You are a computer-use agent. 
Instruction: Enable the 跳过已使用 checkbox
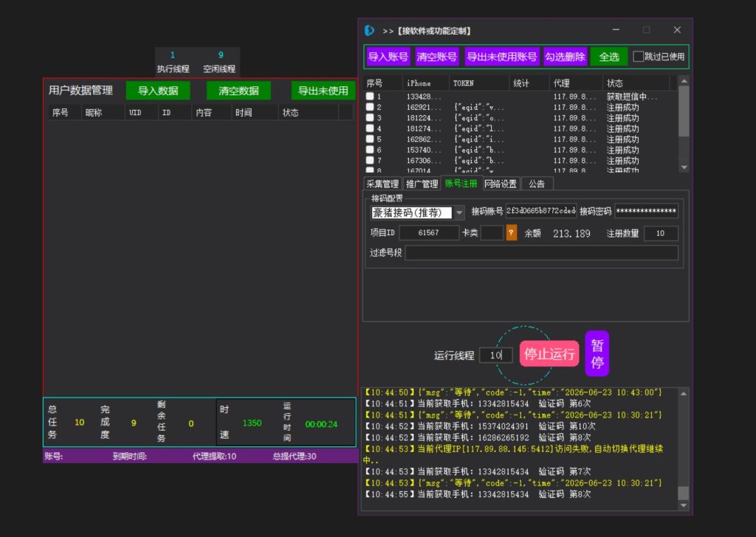638,56
